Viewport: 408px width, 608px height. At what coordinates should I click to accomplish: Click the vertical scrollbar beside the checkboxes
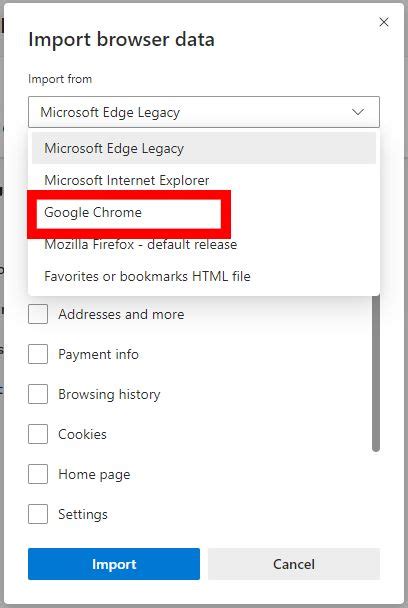pos(375,373)
